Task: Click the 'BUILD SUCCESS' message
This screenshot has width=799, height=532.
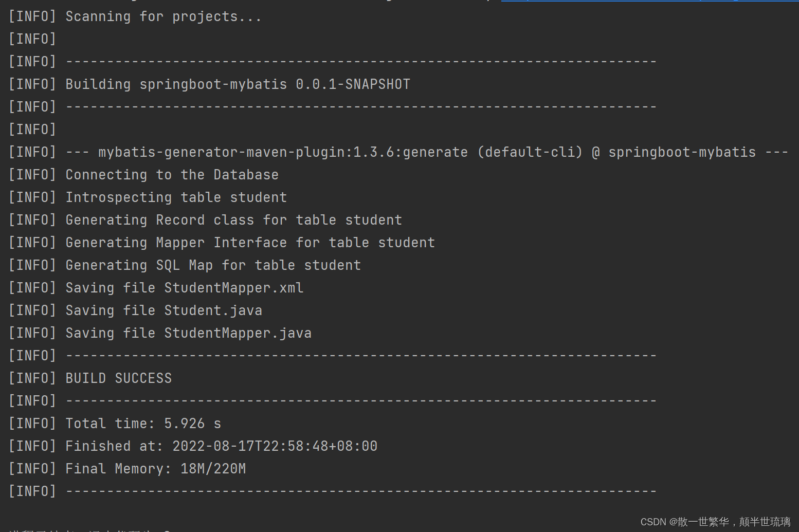Action: coord(119,378)
